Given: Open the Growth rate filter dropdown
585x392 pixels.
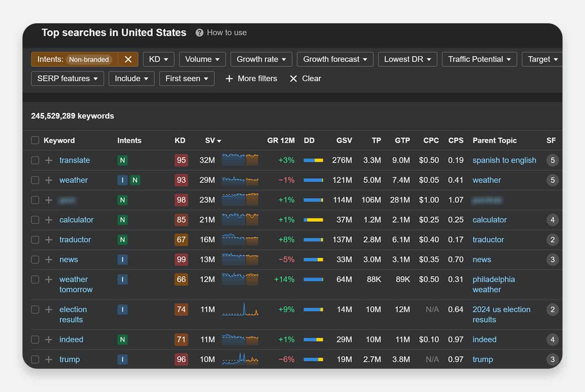Looking at the screenshot, I should pos(261,59).
